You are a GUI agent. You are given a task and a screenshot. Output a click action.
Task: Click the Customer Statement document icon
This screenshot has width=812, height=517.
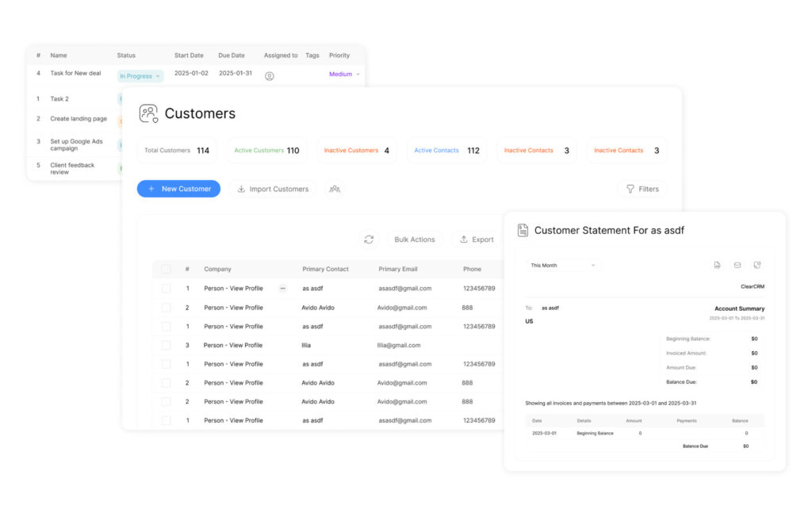[x=523, y=230]
